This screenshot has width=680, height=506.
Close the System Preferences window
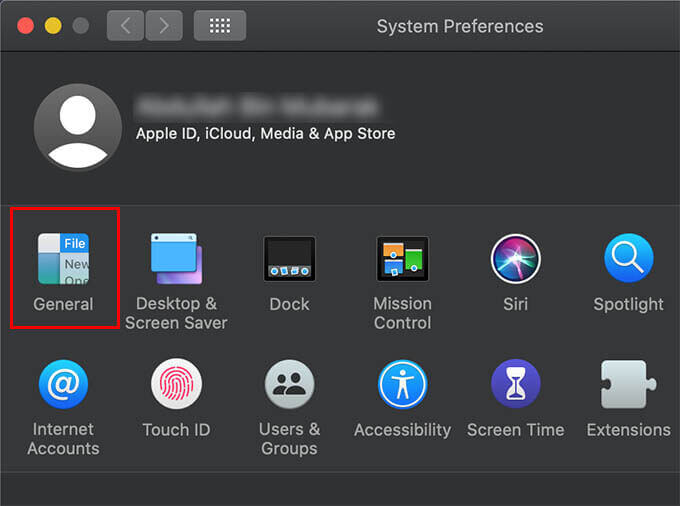26,26
